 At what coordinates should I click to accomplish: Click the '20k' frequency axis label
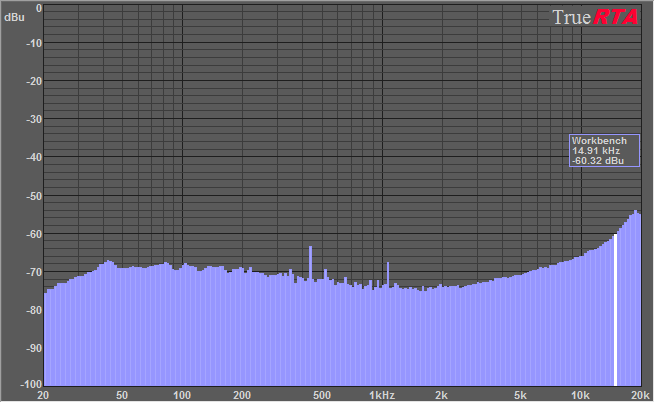click(640, 395)
